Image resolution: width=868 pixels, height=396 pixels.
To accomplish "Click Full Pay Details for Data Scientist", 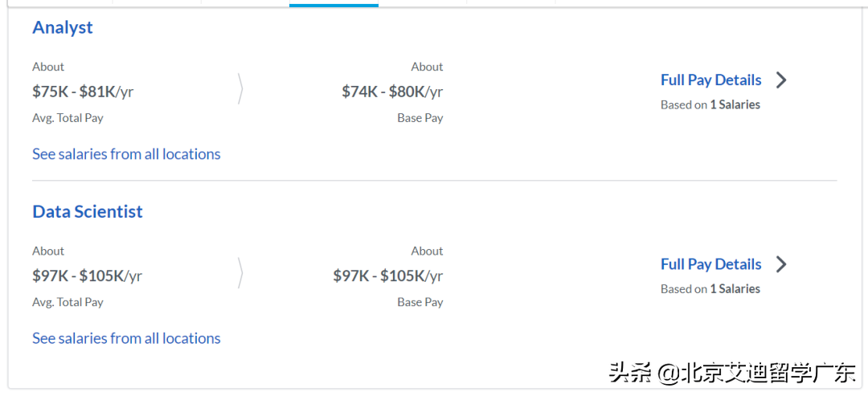I will (x=710, y=263).
